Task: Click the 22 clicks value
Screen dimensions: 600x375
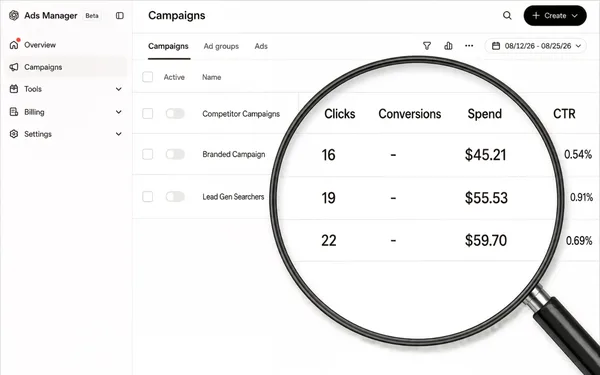Action: pos(329,241)
